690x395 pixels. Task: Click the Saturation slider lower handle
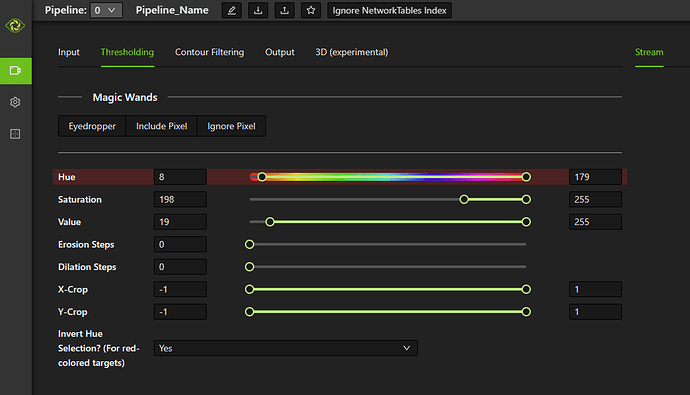(x=464, y=200)
